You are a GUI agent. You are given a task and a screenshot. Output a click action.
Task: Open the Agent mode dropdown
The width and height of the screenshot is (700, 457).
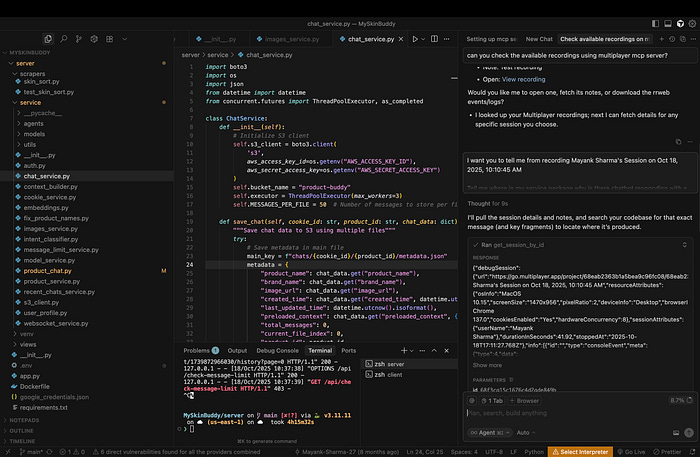click(490, 432)
